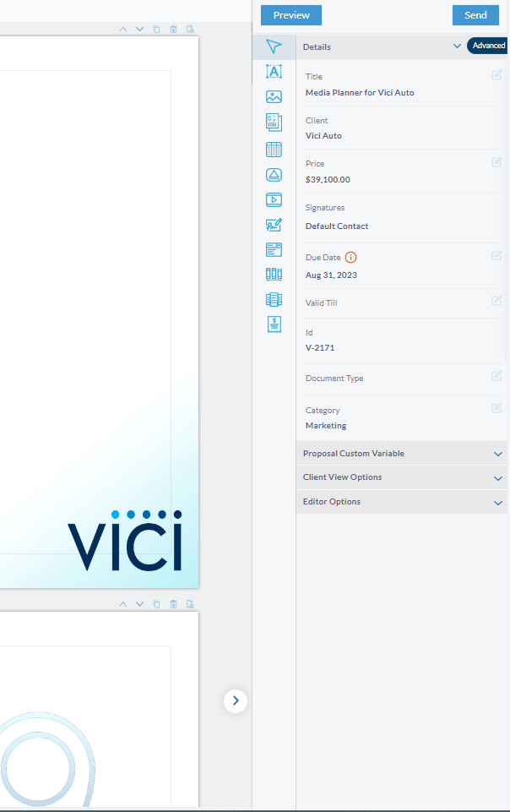Image resolution: width=510 pixels, height=812 pixels.
Task: Move first page down with arrow
Action: pyautogui.click(x=139, y=29)
